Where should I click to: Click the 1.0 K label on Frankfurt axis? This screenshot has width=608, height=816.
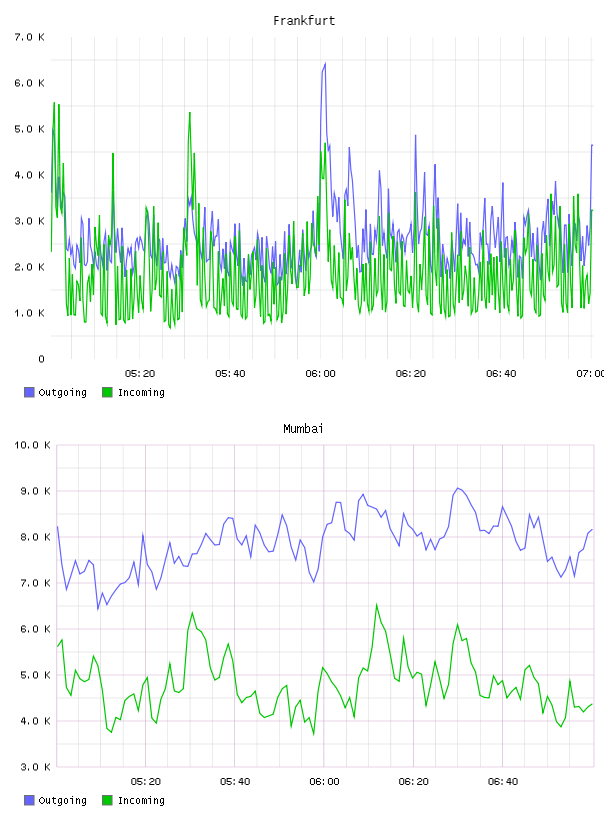30,313
